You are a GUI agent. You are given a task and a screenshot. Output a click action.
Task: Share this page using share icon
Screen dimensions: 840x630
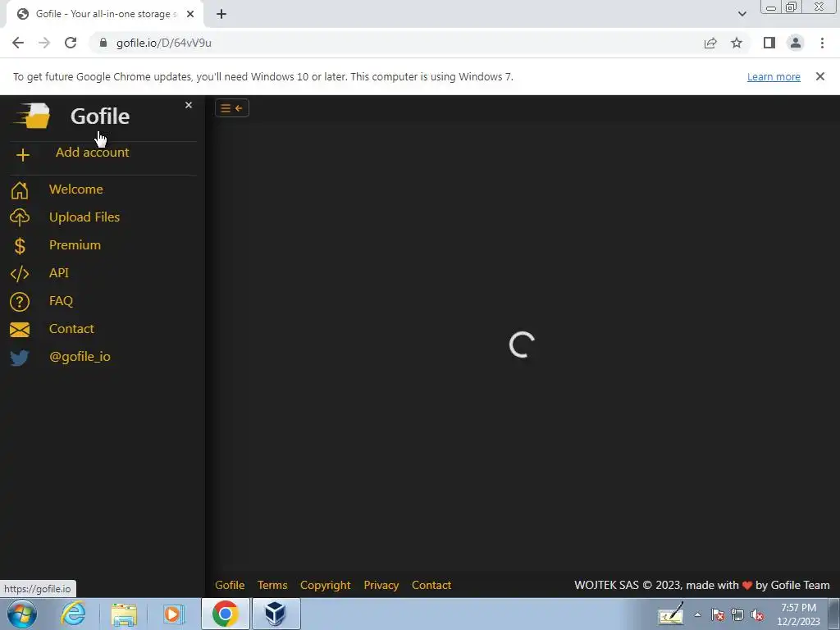(x=710, y=43)
